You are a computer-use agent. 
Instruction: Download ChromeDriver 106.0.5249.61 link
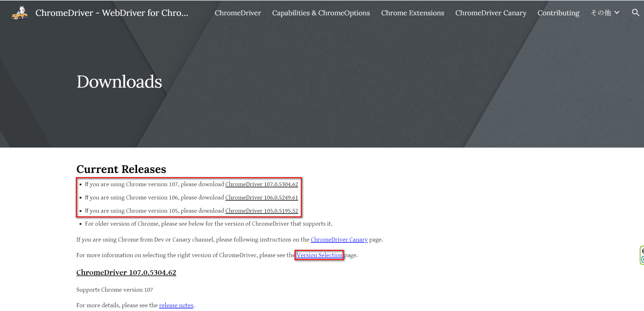tap(261, 197)
